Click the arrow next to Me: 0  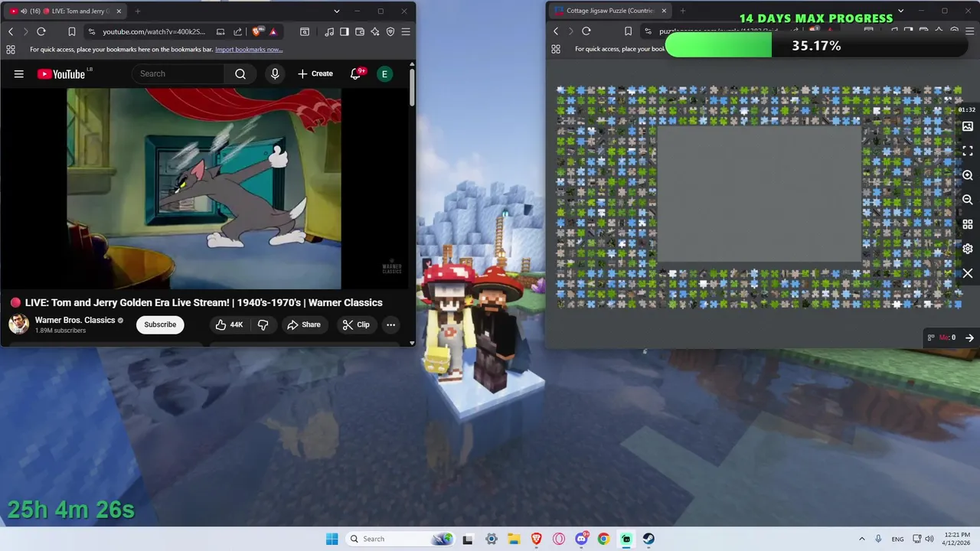[969, 337]
